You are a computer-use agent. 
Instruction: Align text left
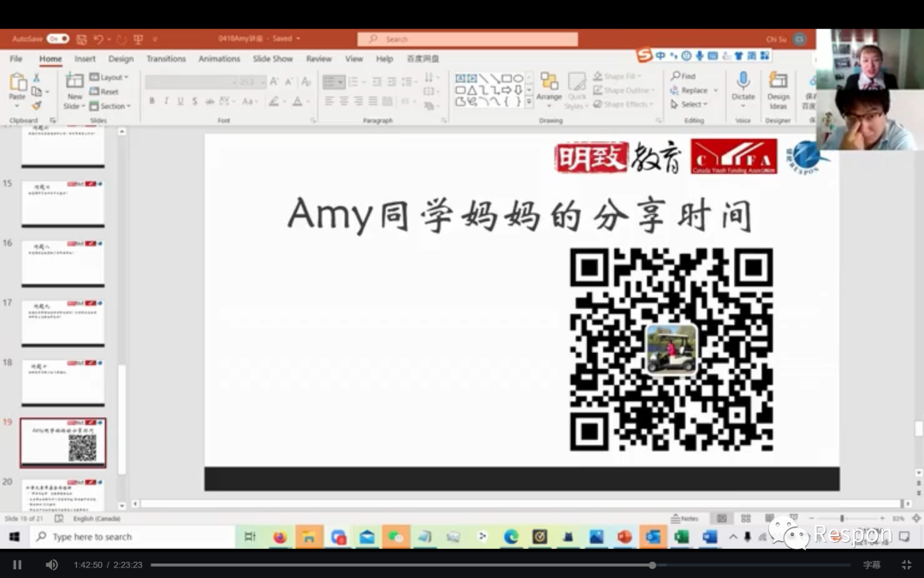click(x=329, y=101)
